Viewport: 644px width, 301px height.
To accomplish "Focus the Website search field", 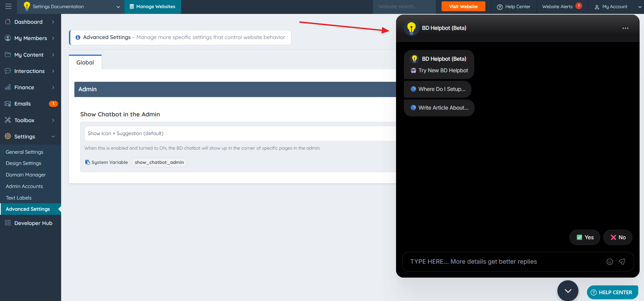I will click(404, 7).
